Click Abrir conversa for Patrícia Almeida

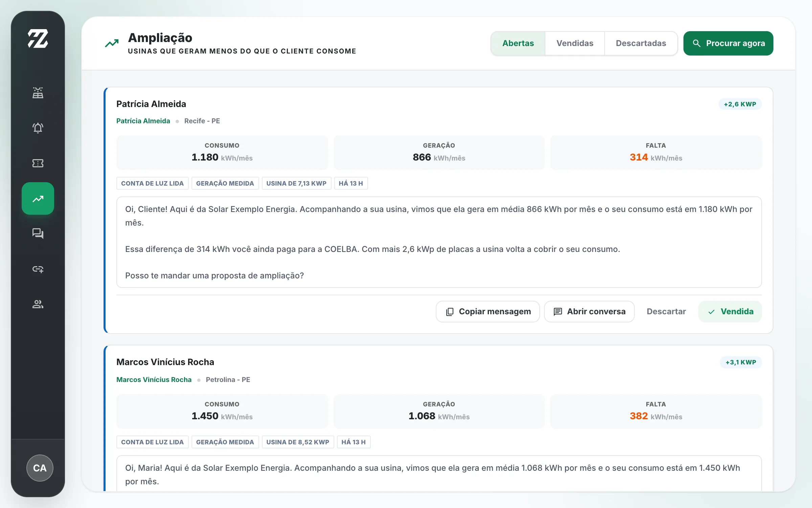click(x=589, y=312)
